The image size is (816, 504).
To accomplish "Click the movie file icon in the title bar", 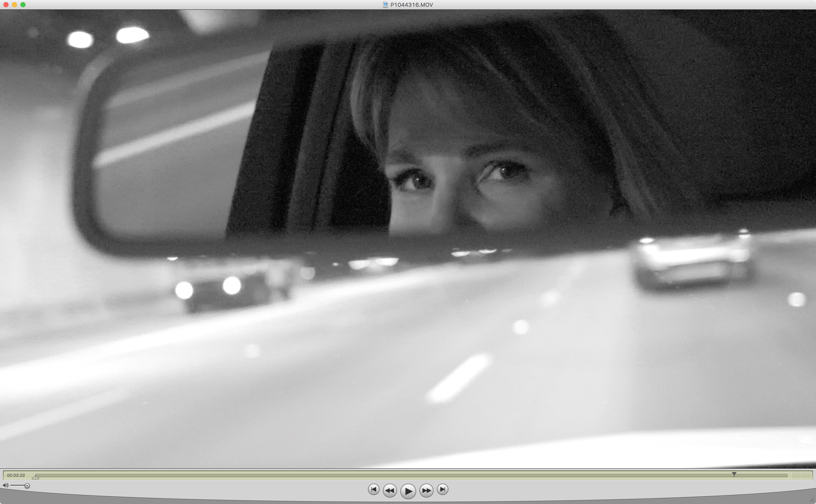I will pos(385,5).
